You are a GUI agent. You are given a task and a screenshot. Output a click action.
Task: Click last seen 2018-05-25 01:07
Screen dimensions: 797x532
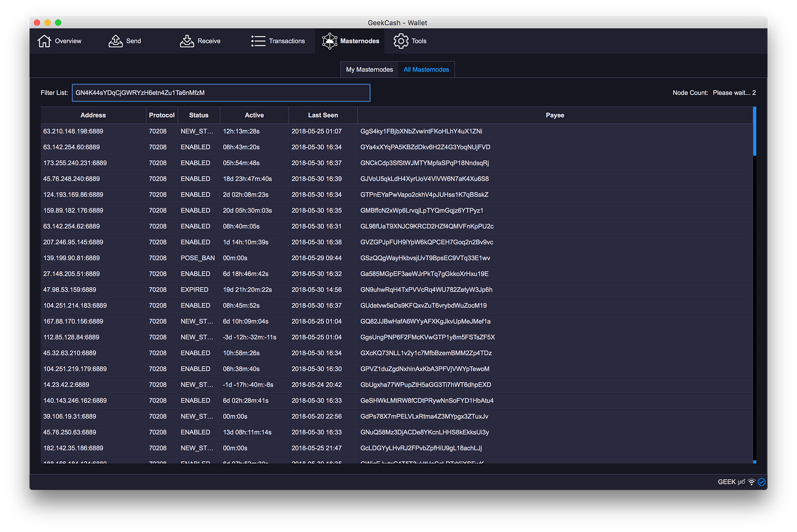[317, 131]
